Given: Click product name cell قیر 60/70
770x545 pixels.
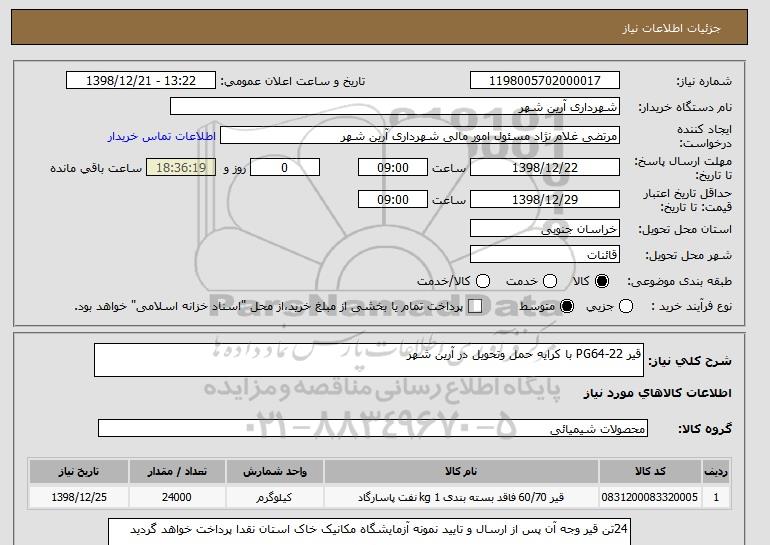Looking at the screenshot, I should [461, 497].
